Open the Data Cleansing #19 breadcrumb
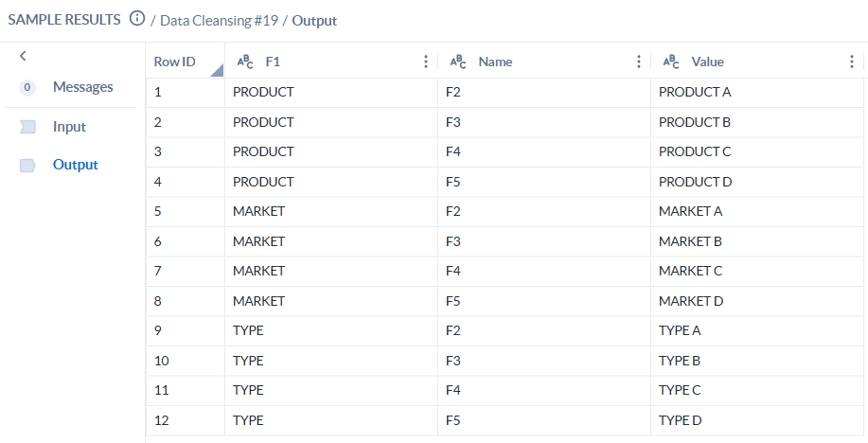 (x=218, y=20)
